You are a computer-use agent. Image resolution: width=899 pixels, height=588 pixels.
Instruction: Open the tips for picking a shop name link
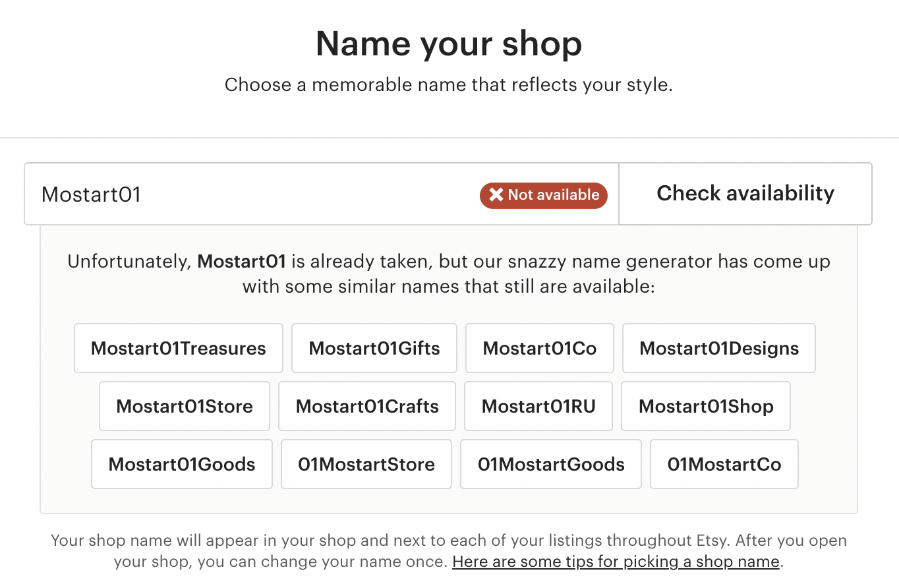(x=616, y=562)
